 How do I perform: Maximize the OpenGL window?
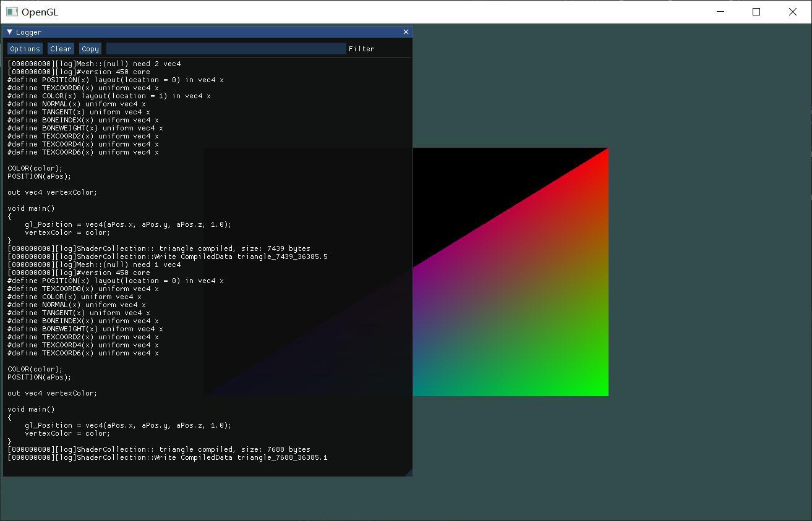756,12
